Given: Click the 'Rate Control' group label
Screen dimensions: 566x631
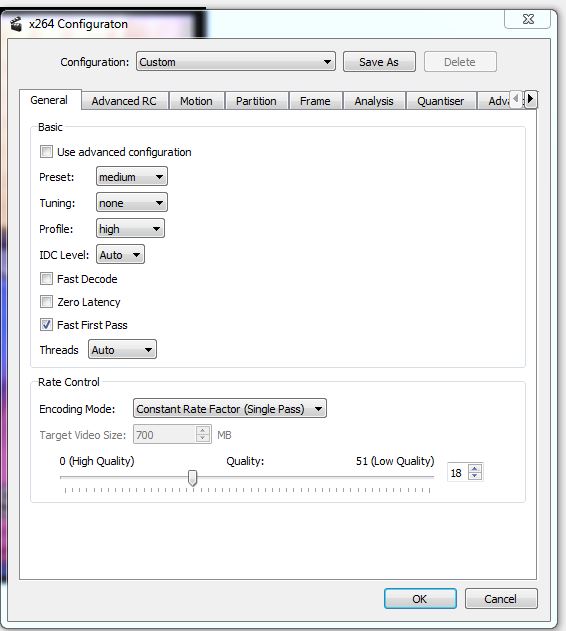Looking at the screenshot, I should pyautogui.click(x=68, y=381).
